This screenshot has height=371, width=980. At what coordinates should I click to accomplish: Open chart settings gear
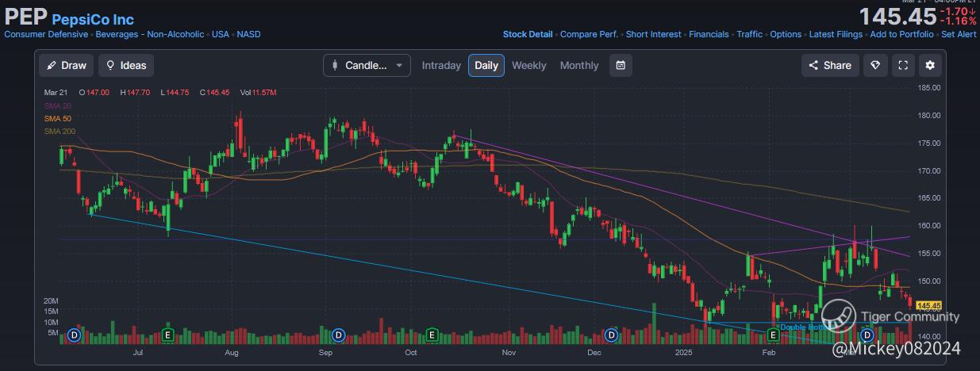tap(930, 66)
